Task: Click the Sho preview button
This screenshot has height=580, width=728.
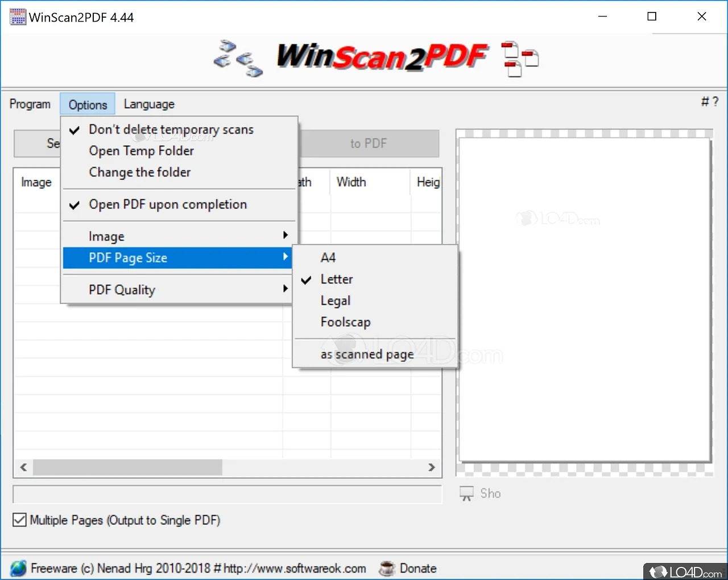Action: tap(490, 493)
